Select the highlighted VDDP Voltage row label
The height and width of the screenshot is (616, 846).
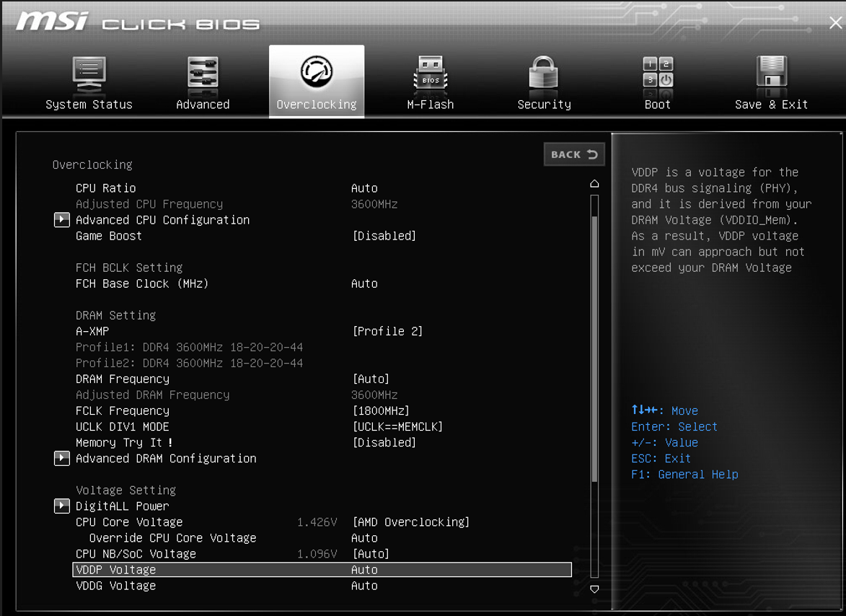coord(115,570)
